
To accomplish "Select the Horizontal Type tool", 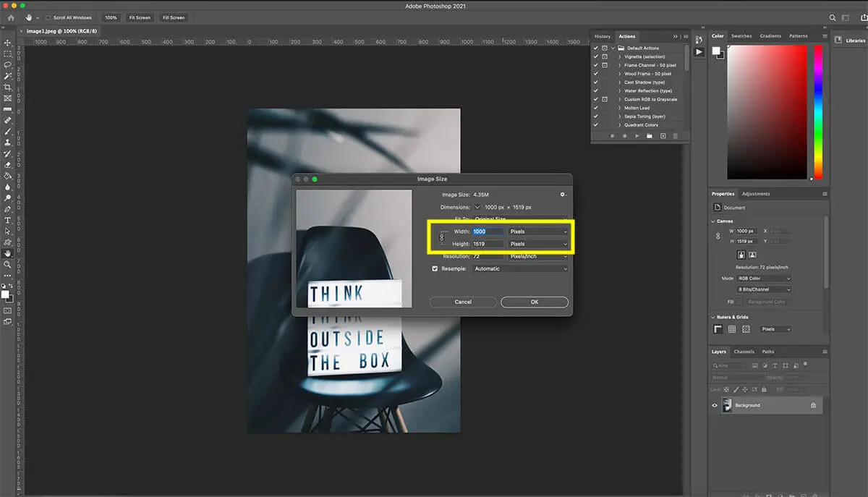I will (x=8, y=220).
